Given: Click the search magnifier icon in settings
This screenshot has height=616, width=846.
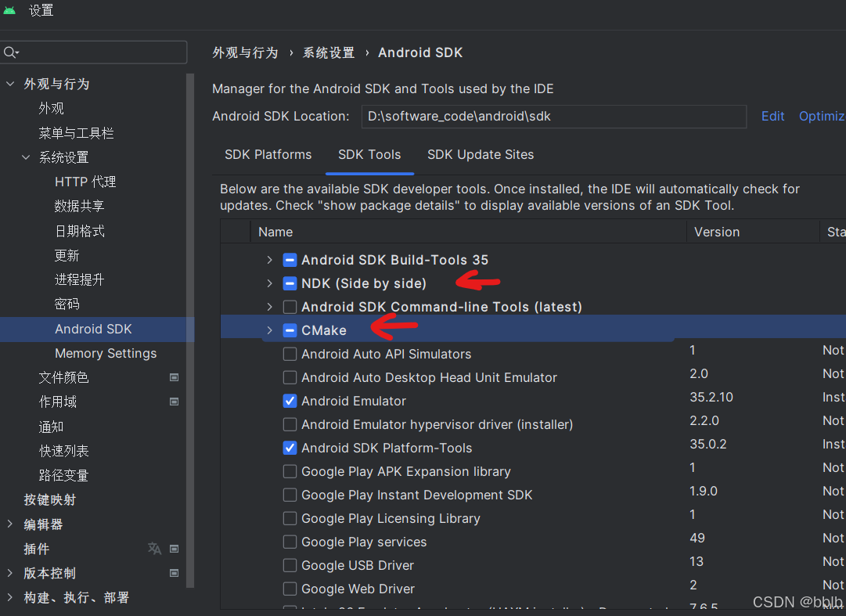Looking at the screenshot, I should 10,52.
